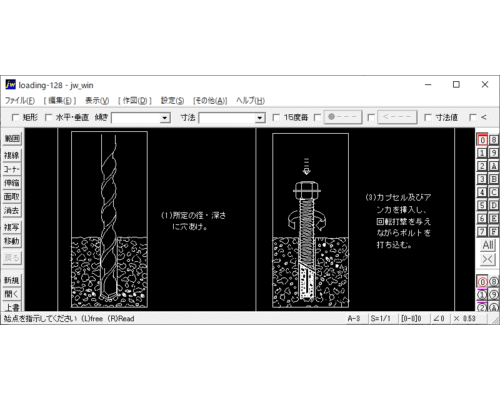Open the 編集(E) menu
Viewport: 500px width, 400px height.
[x=60, y=100]
